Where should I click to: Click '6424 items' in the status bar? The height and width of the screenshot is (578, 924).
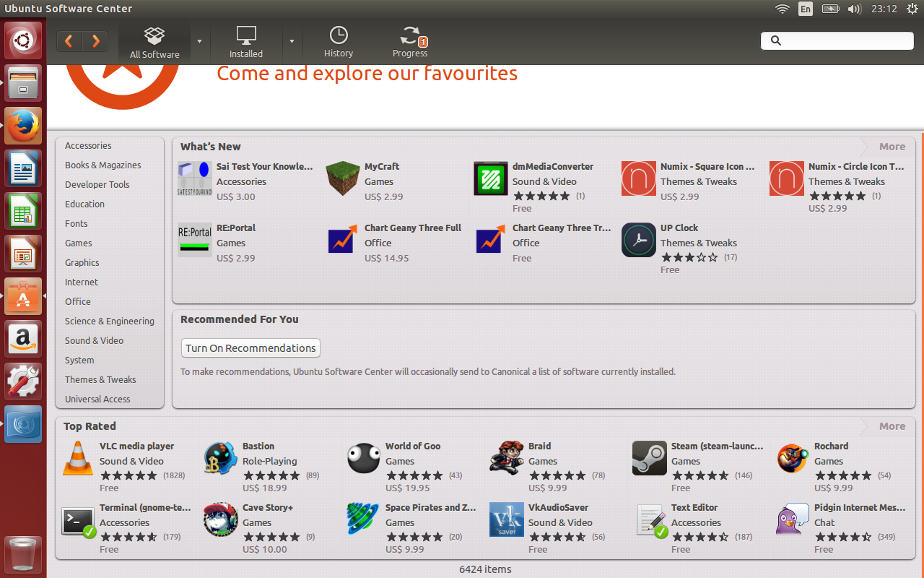point(485,569)
